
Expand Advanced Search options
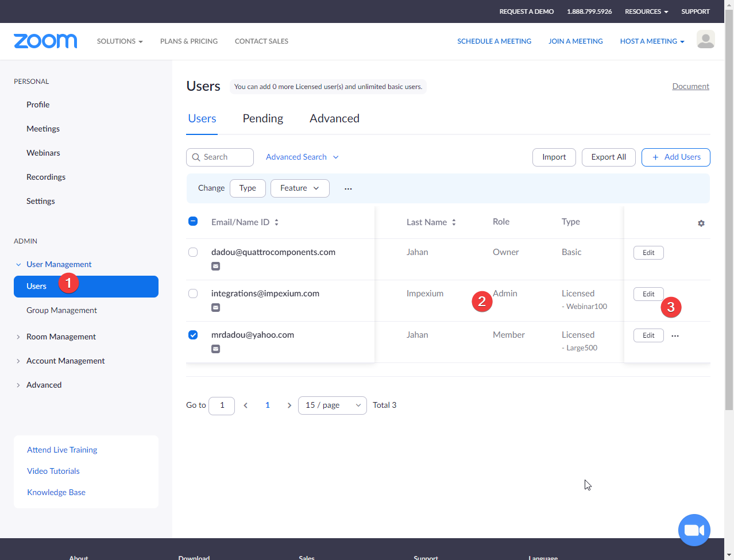tap(302, 157)
